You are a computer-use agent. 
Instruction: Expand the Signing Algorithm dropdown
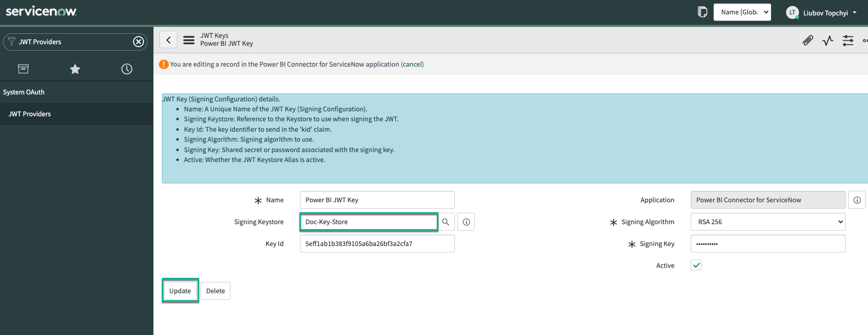pos(768,222)
